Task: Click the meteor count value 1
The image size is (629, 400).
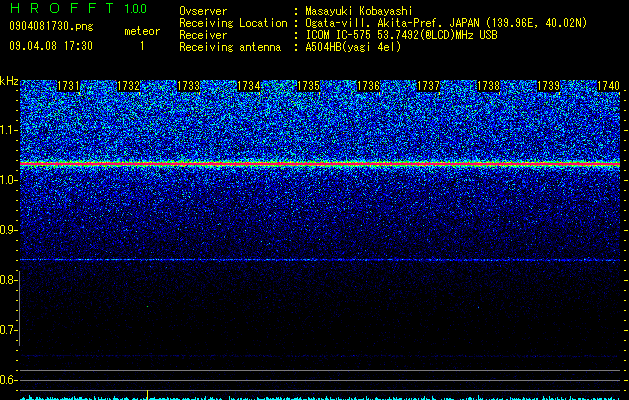Action: click(142, 47)
